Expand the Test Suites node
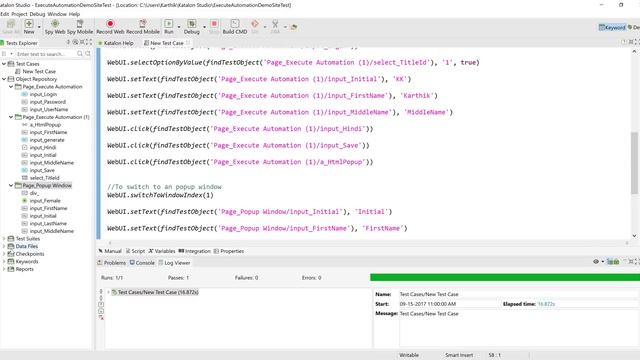Image resolution: width=640 pixels, height=360 pixels. (x=4, y=238)
